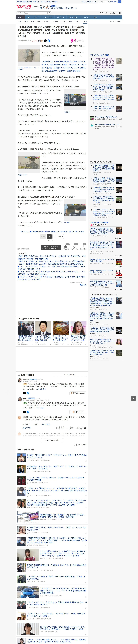Expand 星周一郎's comment with もっと見る

click(x=42, y=389)
